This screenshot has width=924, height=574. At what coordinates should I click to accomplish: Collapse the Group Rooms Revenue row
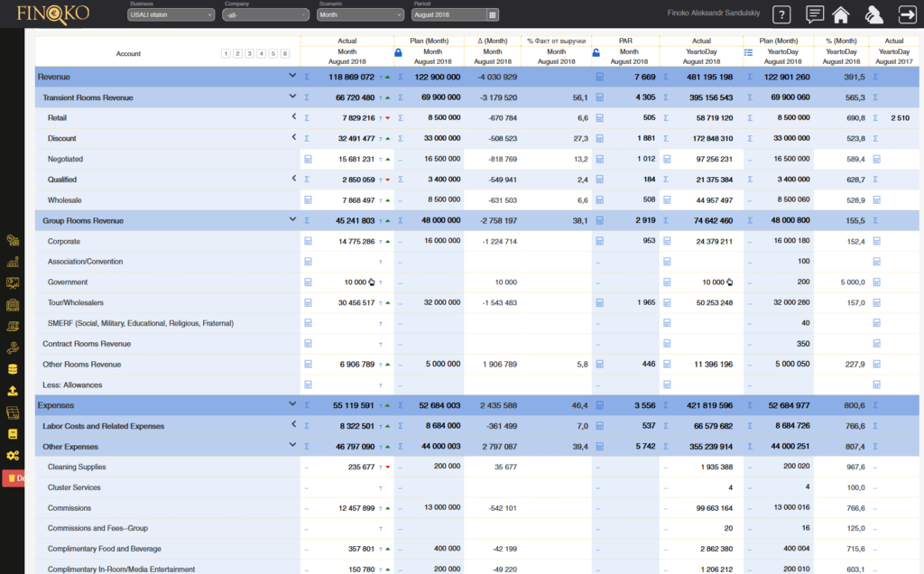(292, 219)
